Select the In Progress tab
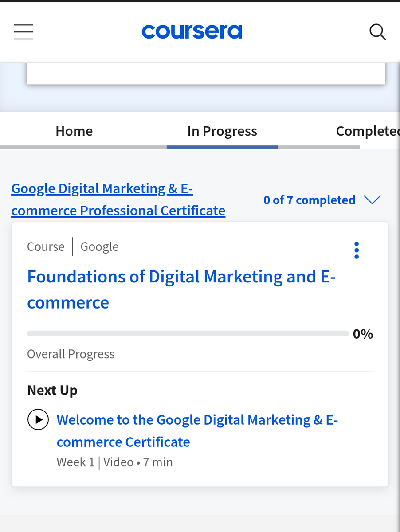 pyautogui.click(x=222, y=131)
